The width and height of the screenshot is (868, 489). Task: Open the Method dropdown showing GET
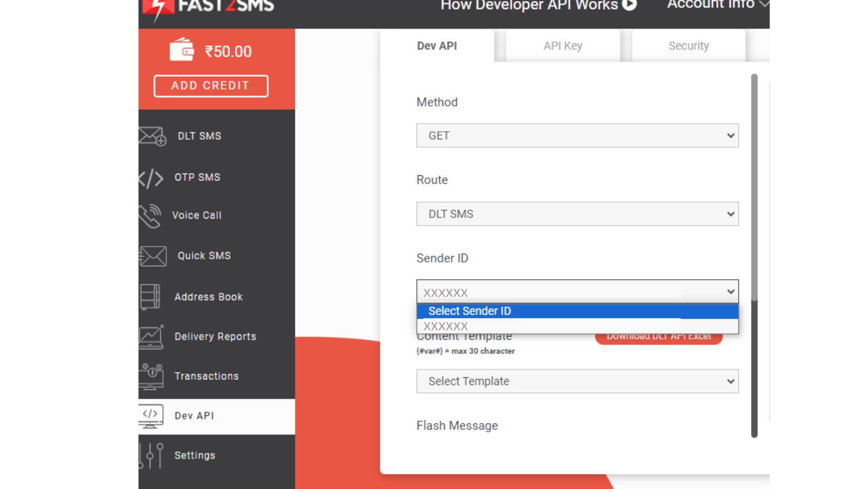pyautogui.click(x=577, y=135)
